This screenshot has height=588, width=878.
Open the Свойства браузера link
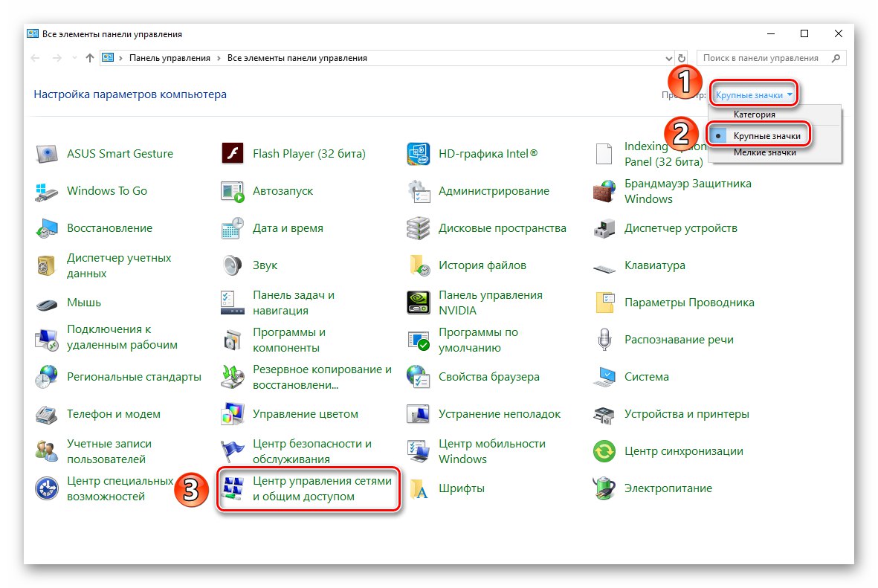tap(489, 377)
